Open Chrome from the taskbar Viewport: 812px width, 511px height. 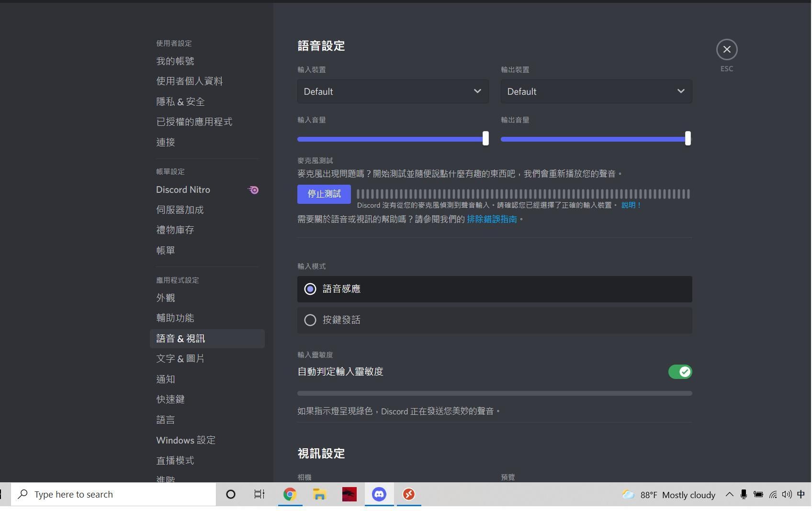290,495
